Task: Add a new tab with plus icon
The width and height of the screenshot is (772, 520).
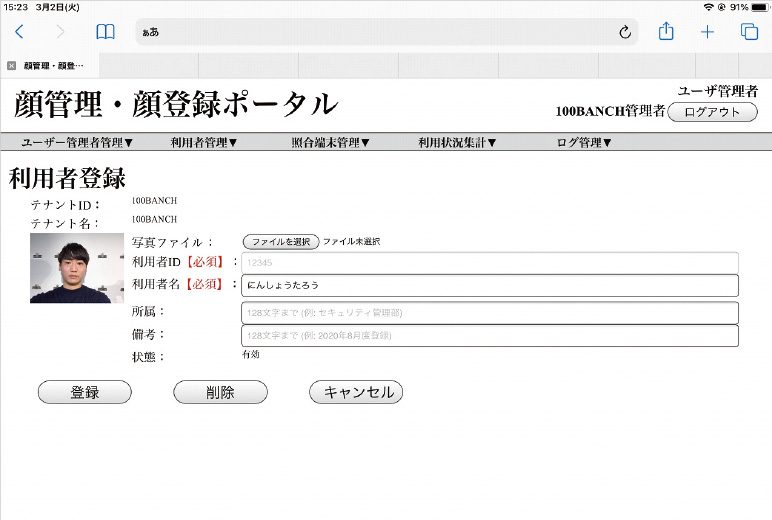Action: click(x=707, y=32)
